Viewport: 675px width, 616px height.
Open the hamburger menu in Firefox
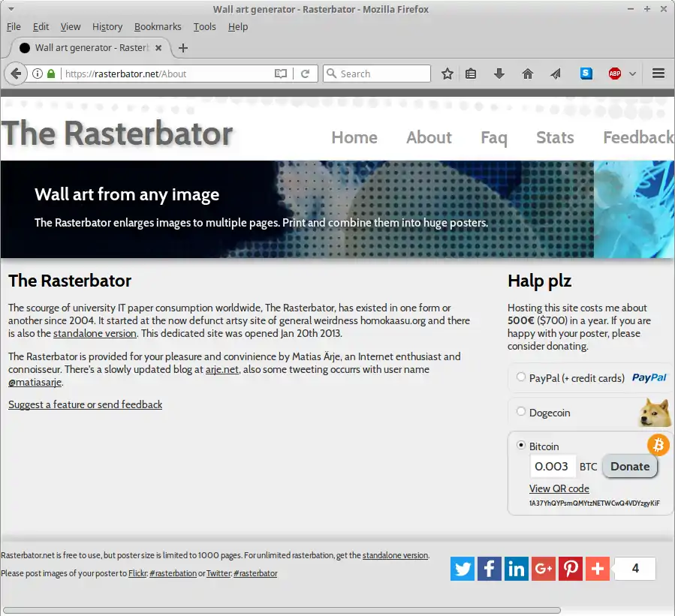click(658, 74)
